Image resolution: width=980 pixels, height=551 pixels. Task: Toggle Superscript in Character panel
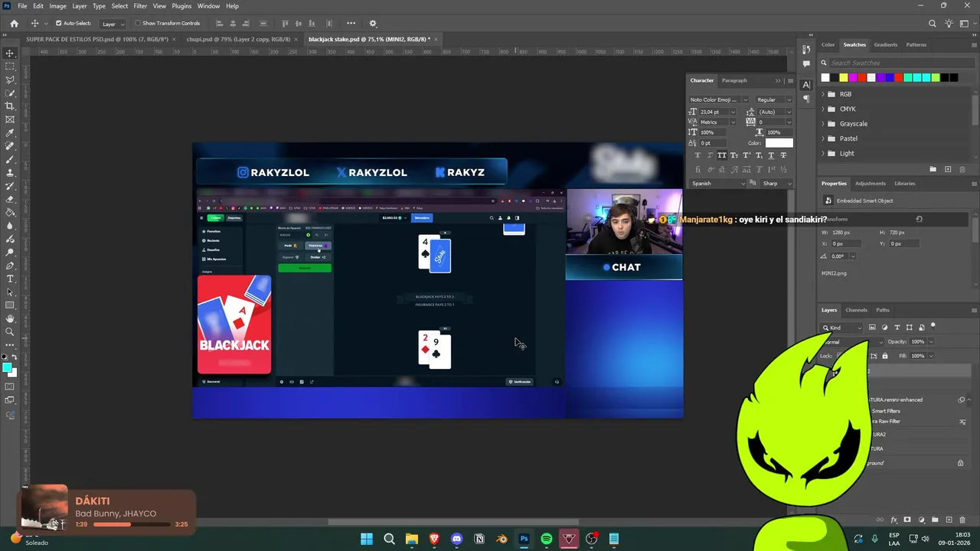pos(746,155)
